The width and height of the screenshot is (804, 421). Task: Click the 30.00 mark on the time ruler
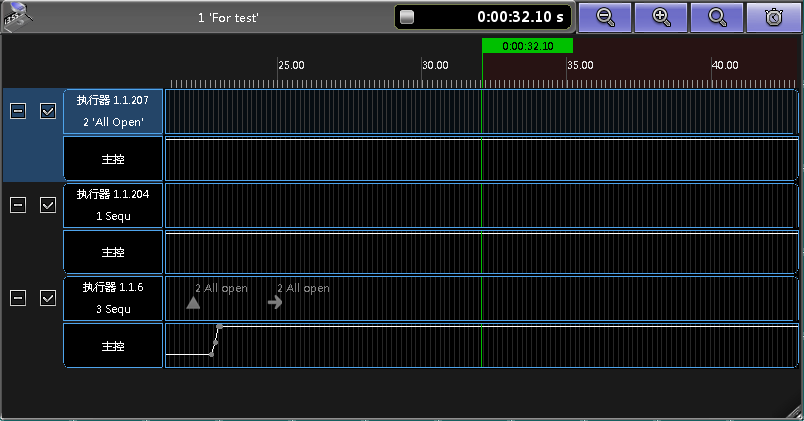click(x=435, y=65)
